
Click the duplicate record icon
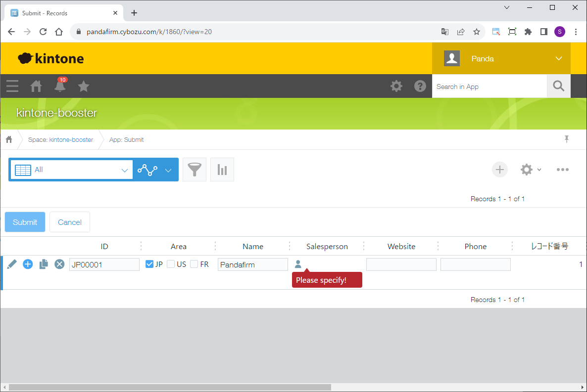click(44, 264)
